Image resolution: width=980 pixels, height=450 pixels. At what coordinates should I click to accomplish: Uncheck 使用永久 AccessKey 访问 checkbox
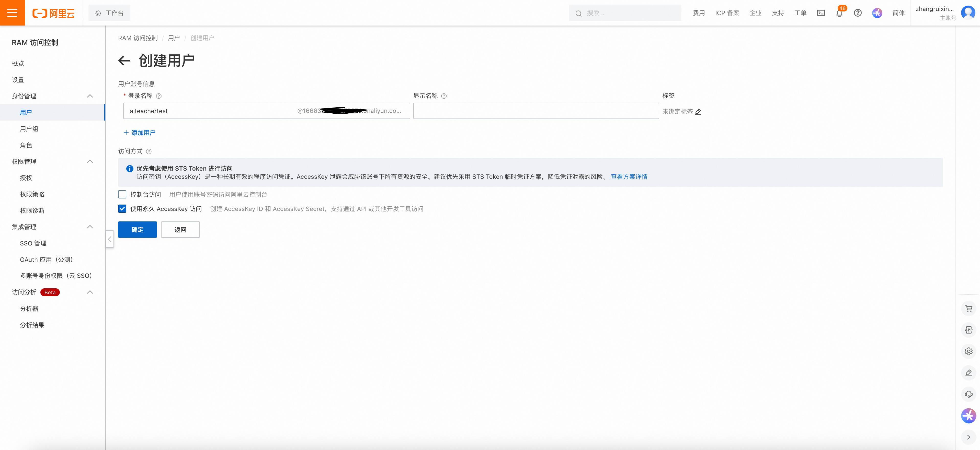point(122,209)
